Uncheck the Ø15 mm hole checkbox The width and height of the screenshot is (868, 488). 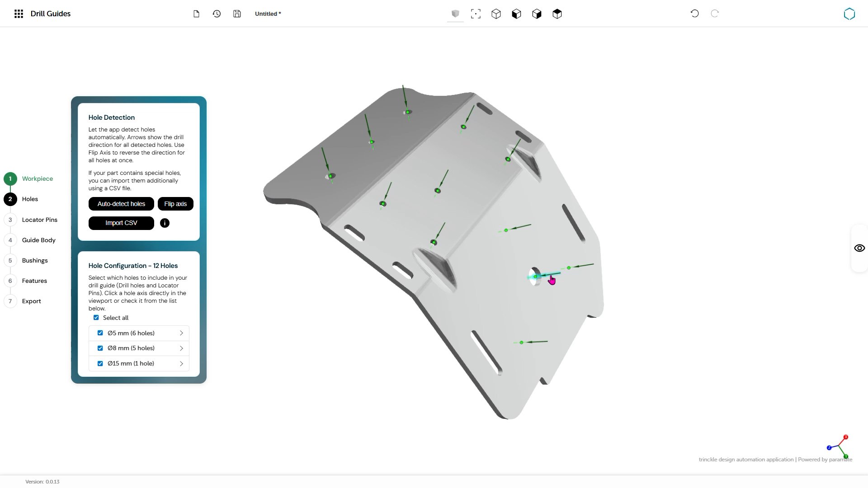tap(100, 363)
